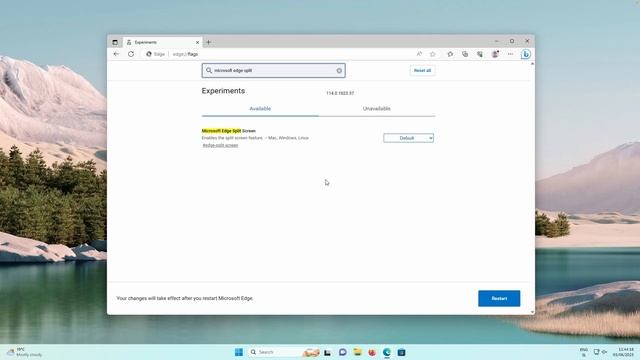This screenshot has width=640, height=360.
Task: Click the version number text
Action: (340, 93)
